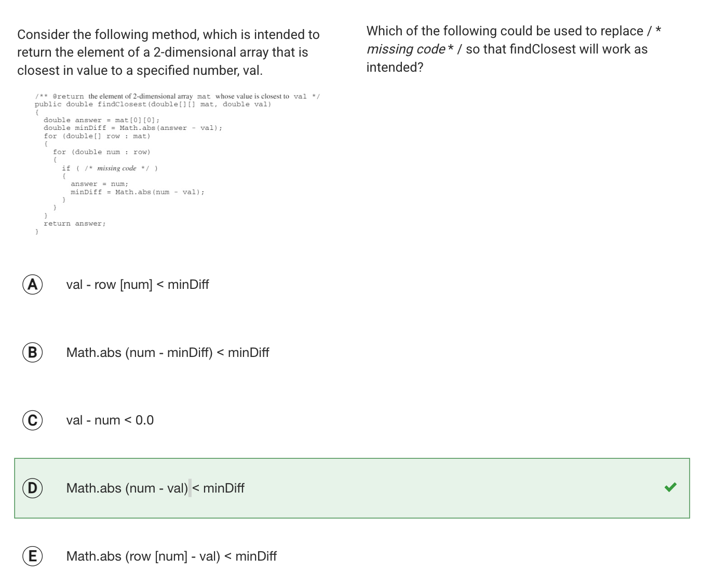Click the findClosest code snippet image

point(177,164)
